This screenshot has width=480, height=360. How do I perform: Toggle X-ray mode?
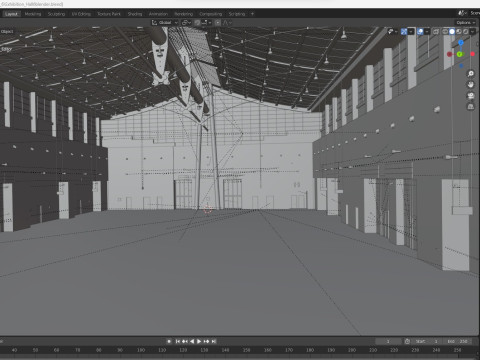pyautogui.click(x=436, y=32)
